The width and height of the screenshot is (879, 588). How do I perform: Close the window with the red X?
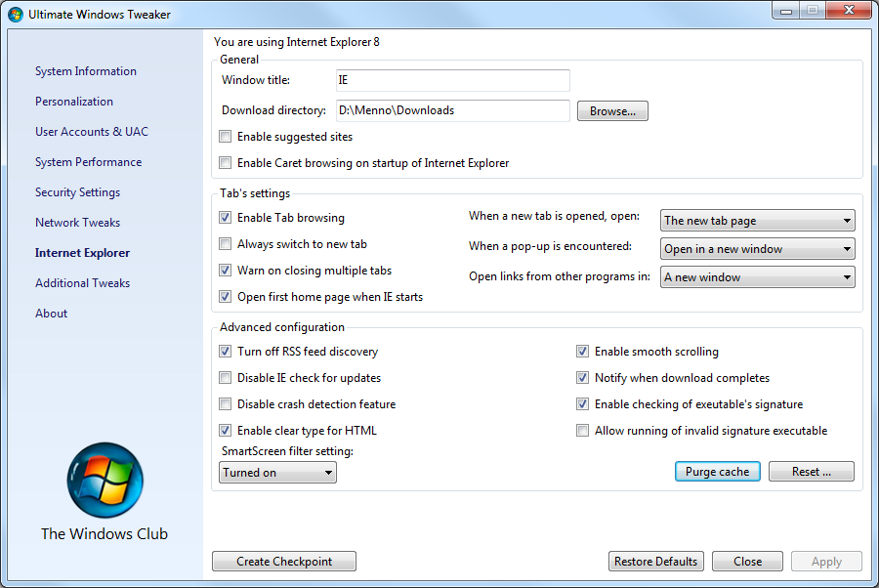click(x=850, y=11)
